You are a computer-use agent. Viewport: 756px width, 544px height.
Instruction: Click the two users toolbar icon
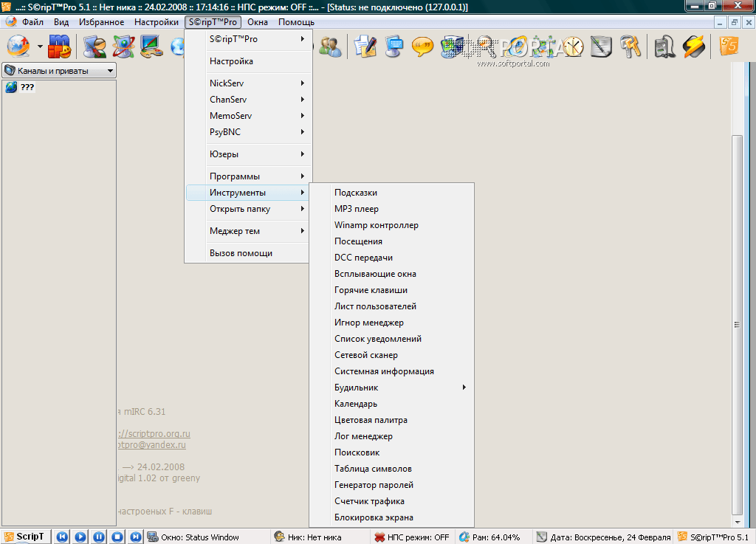point(330,47)
